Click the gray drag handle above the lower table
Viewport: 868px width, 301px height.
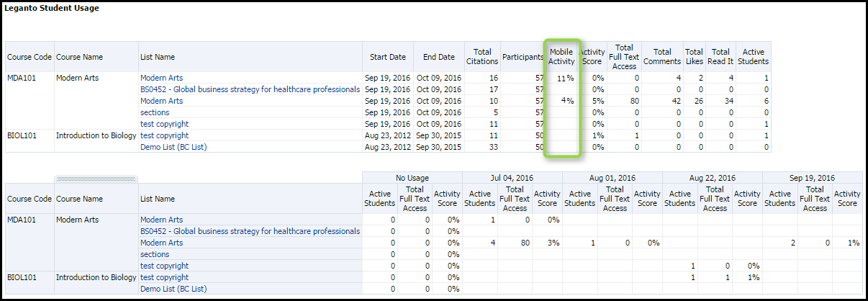tap(96, 178)
